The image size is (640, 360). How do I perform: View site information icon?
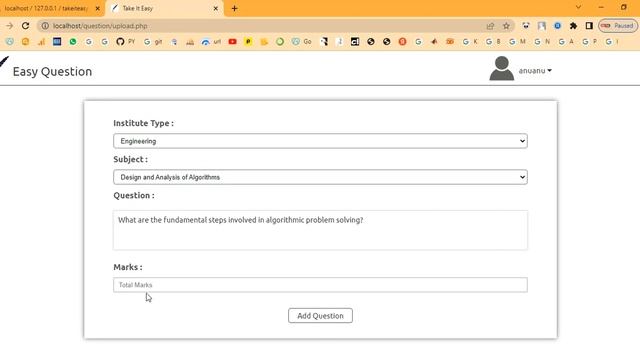pyautogui.click(x=45, y=26)
